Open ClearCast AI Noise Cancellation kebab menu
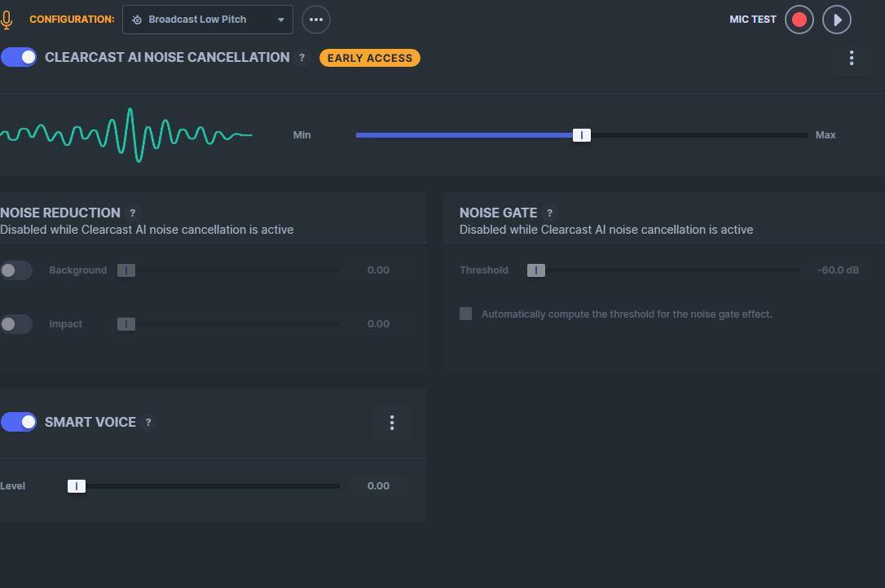The height and width of the screenshot is (588, 885). 852,58
